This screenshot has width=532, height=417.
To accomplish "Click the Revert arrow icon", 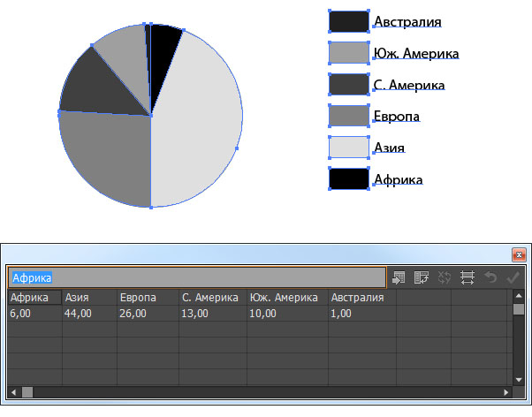I will pyautogui.click(x=490, y=277).
